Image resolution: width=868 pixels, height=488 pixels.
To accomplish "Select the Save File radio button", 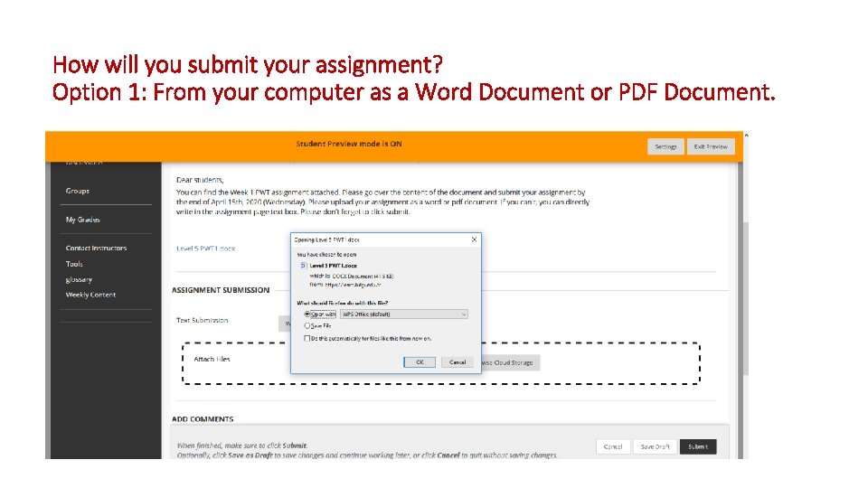I will pos(307,326).
